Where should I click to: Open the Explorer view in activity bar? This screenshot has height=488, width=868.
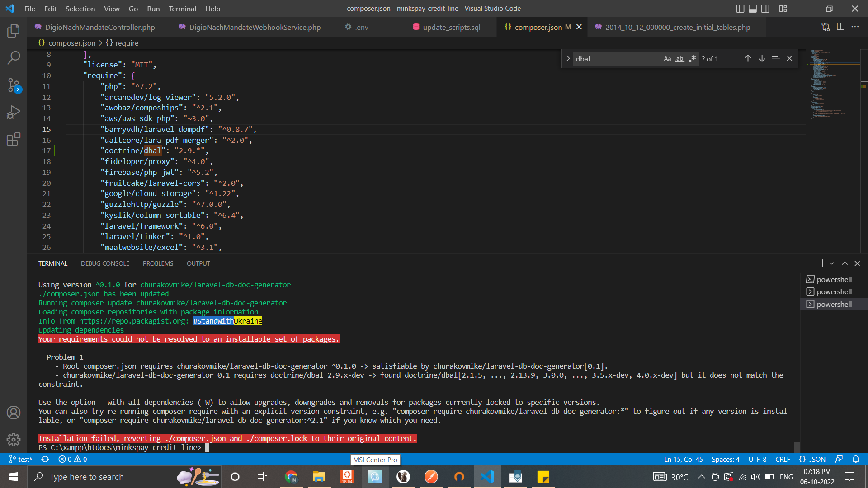tap(14, 31)
